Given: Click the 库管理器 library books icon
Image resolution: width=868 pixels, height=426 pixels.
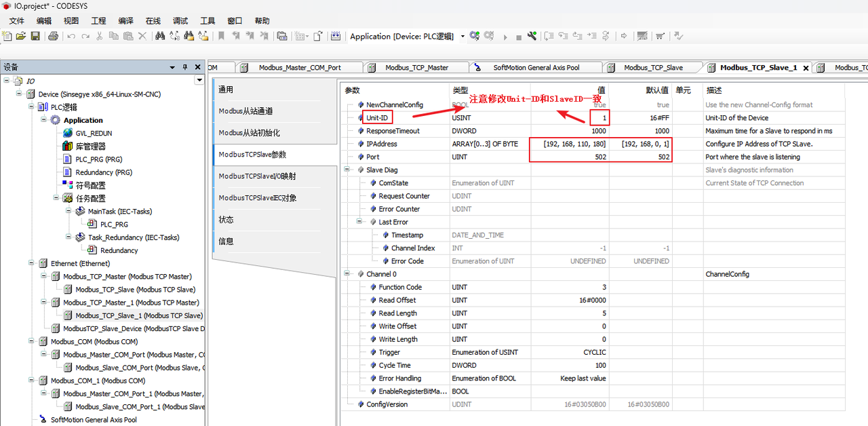Looking at the screenshot, I should (x=68, y=146).
